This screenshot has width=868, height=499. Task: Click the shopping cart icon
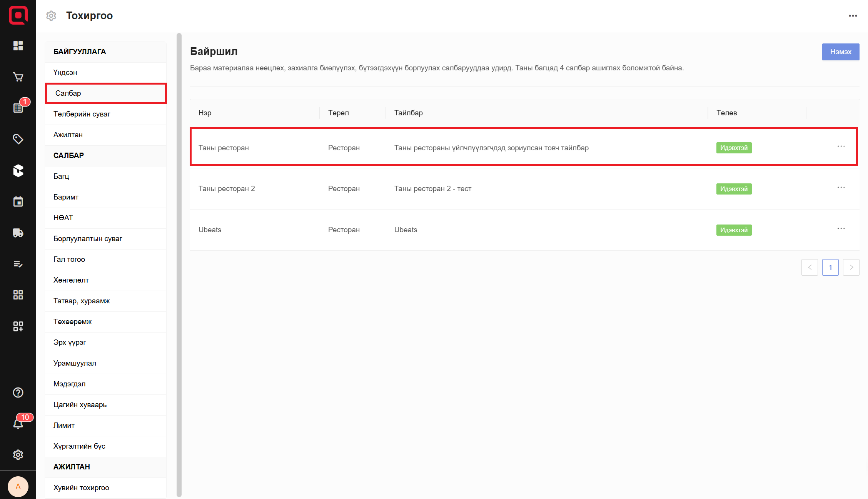pos(18,77)
